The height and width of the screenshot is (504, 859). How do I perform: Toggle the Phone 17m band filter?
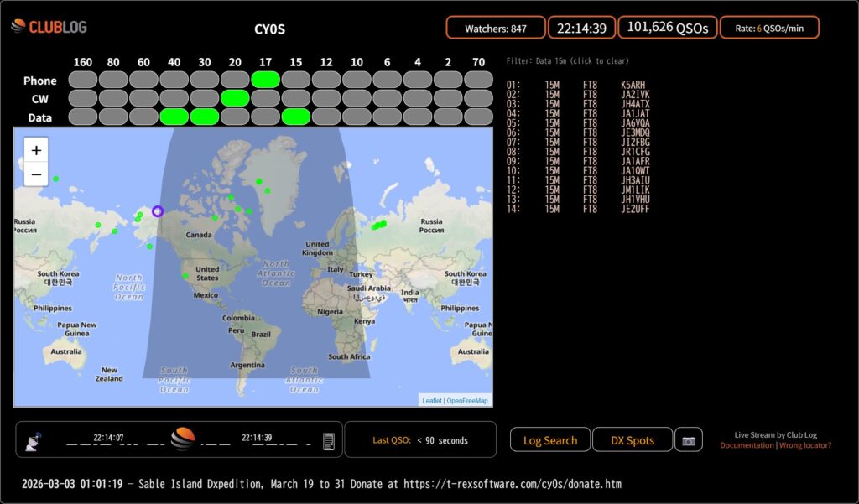[x=265, y=80]
